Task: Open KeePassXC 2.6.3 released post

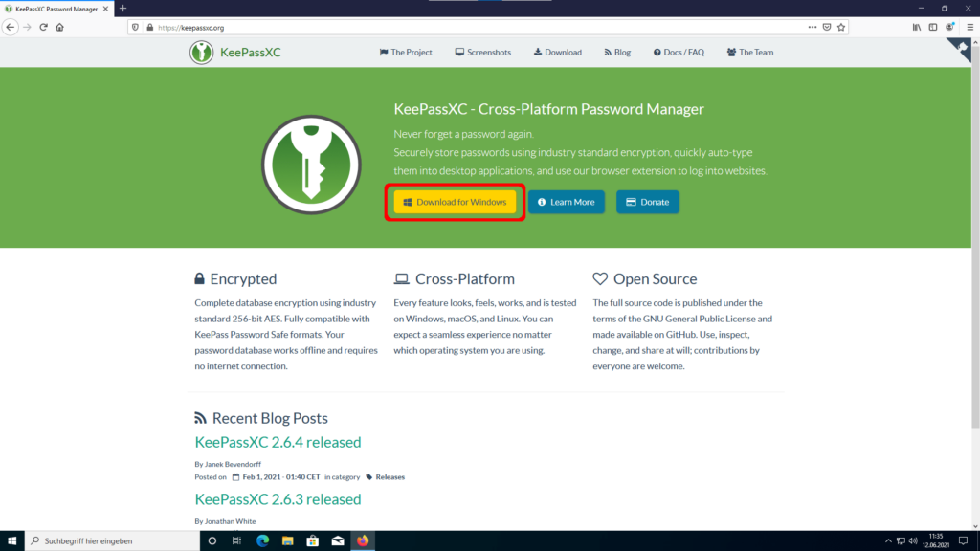Action: click(278, 499)
